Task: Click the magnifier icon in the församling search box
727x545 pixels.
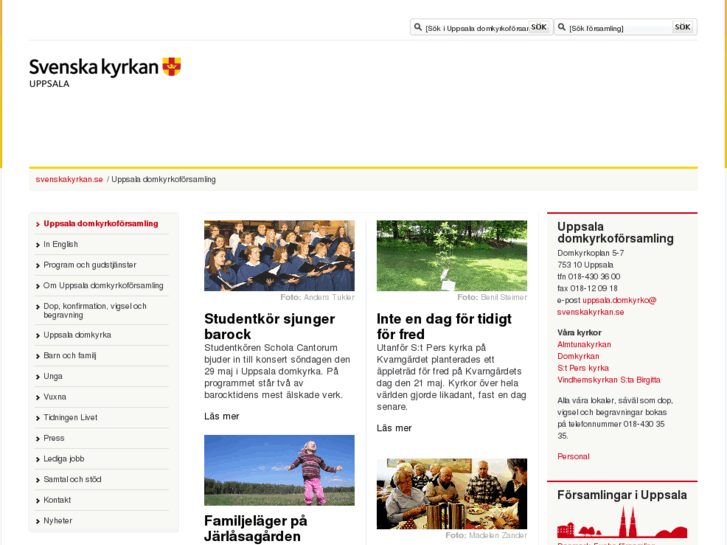Action: 561,27
